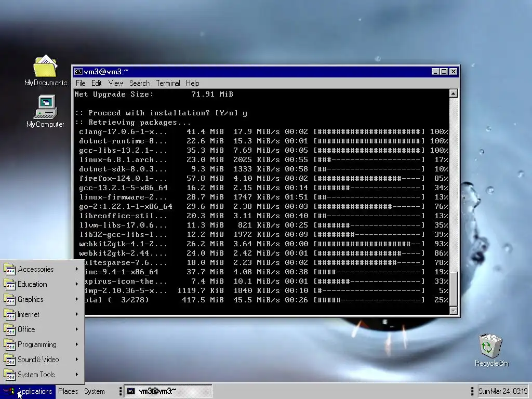Click the 'Net Upgrade Size: 71.91 MiB' line
The image size is (532, 399).
click(x=154, y=95)
